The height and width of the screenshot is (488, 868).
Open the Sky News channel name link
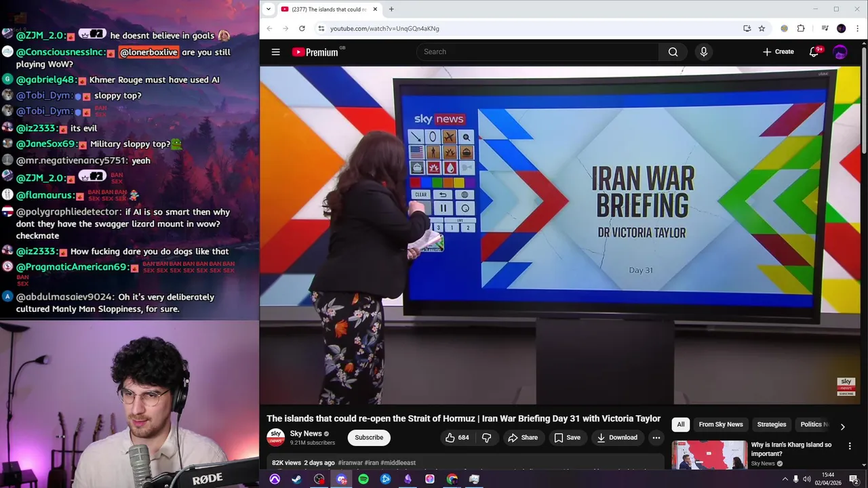coord(306,434)
